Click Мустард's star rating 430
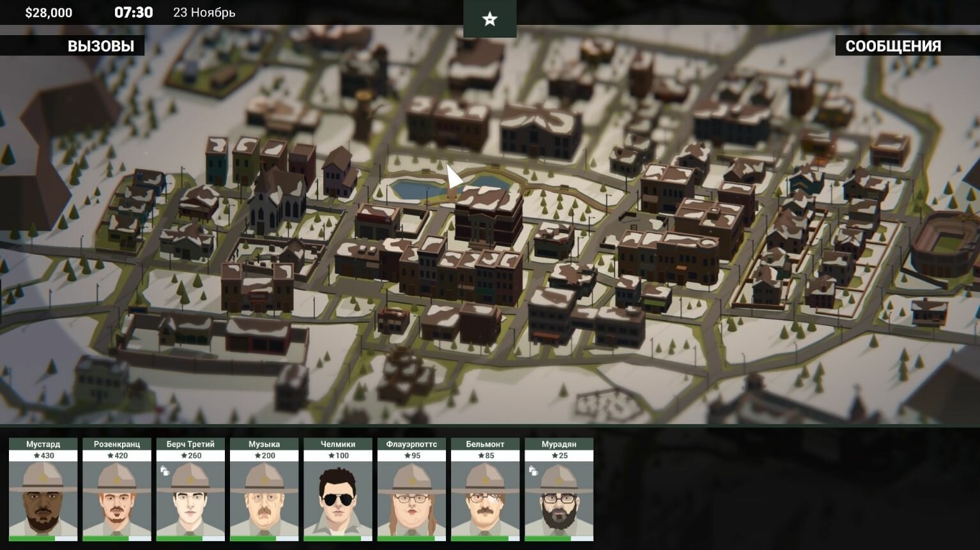 (43, 455)
